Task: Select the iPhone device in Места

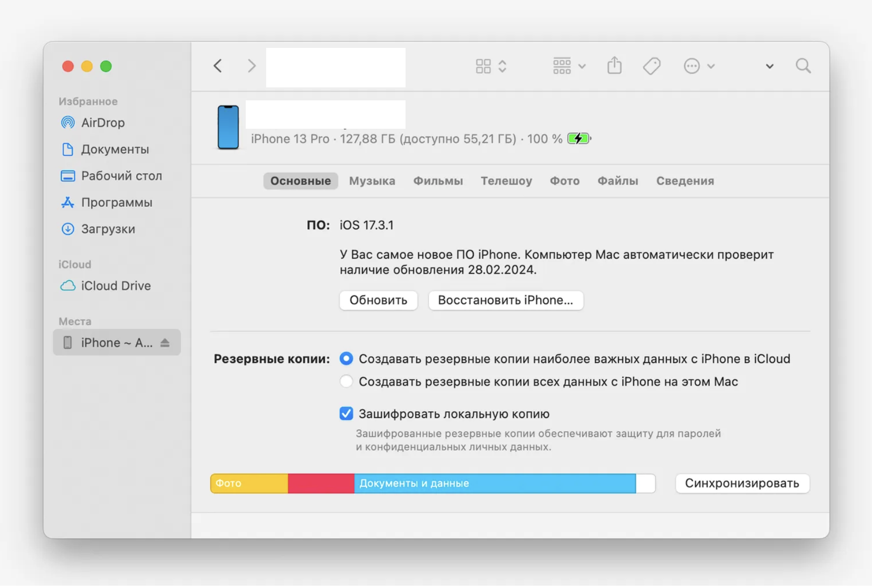Action: pos(116,342)
